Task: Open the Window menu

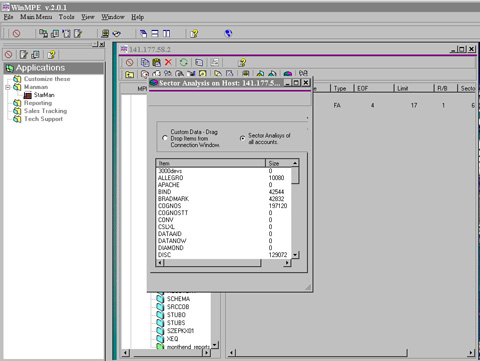Action: coord(113,17)
